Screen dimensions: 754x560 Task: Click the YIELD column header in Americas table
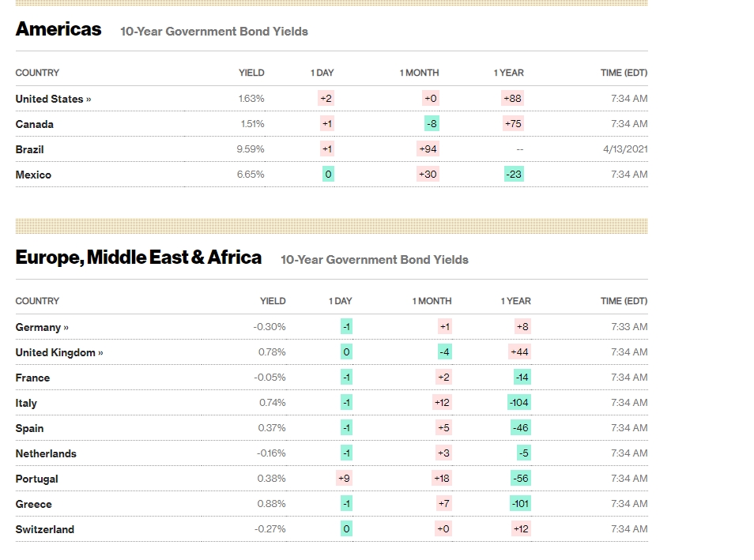coord(251,73)
